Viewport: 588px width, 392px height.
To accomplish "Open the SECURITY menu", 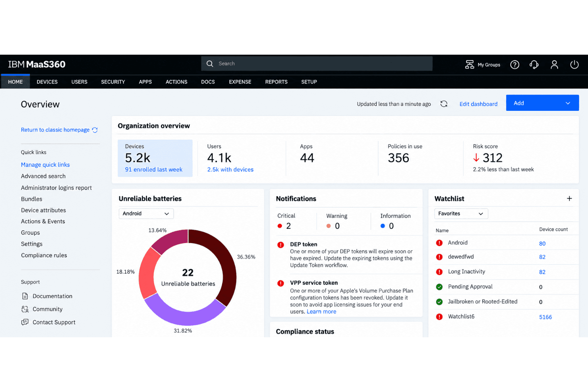I will [113, 82].
